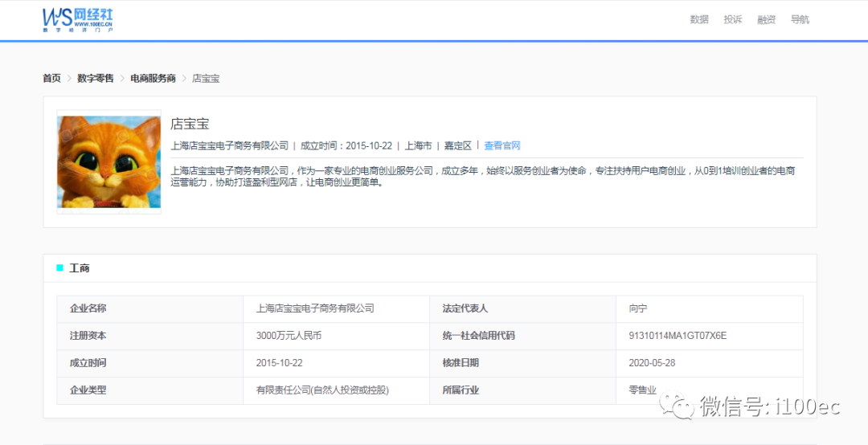This screenshot has height=445, width=868.
Task: Click the legal representative name 向宁
Action: coord(638,308)
